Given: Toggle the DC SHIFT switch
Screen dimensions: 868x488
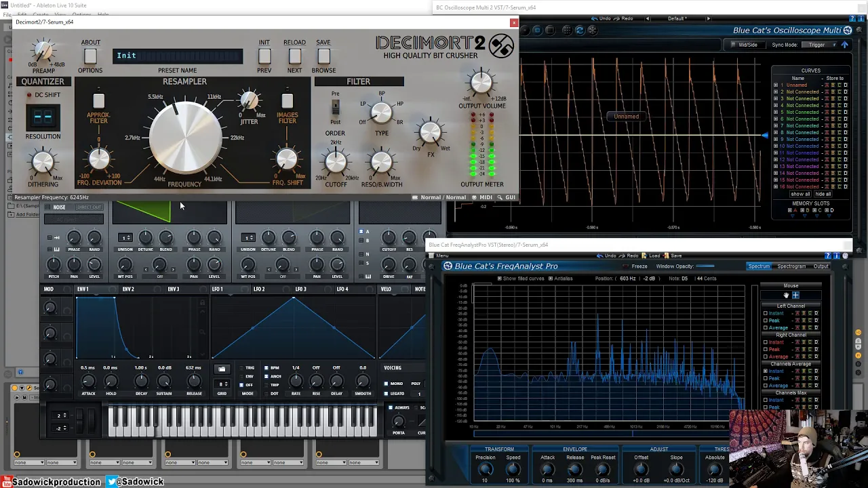Looking at the screenshot, I should pos(43,95).
